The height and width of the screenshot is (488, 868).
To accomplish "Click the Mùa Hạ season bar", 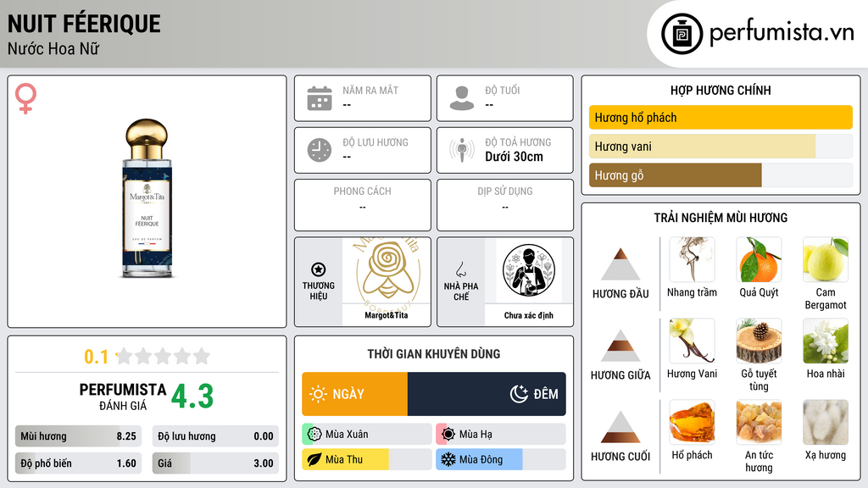I will 501,435.
